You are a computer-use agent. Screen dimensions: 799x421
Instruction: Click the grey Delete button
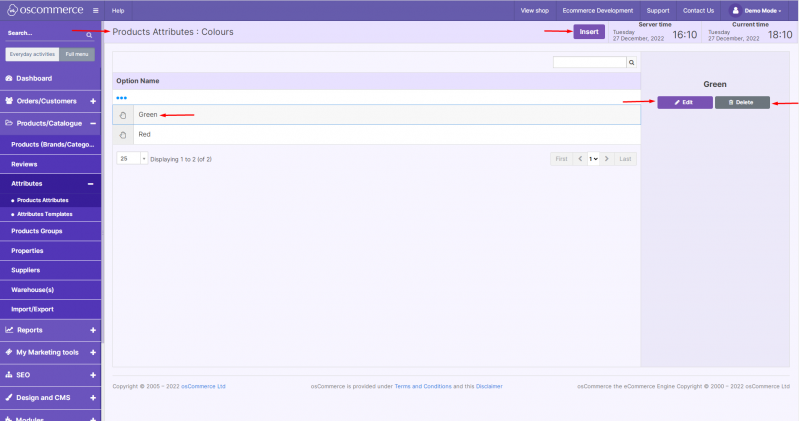click(742, 103)
